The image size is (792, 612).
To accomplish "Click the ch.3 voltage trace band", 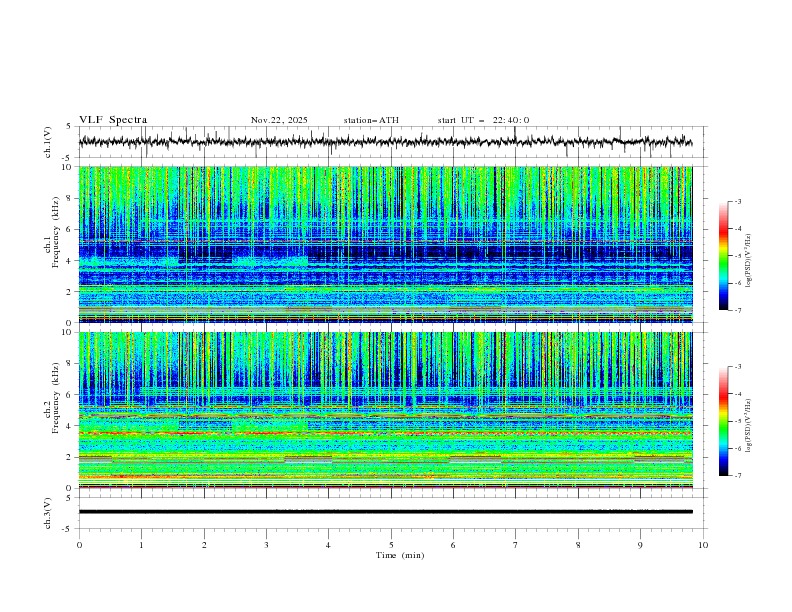I will [385, 512].
